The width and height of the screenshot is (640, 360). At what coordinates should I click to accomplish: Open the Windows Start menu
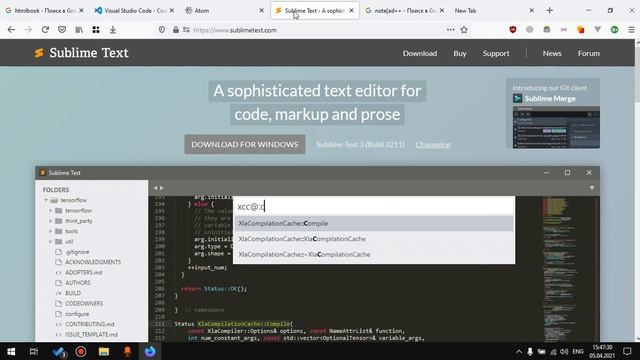point(11,351)
